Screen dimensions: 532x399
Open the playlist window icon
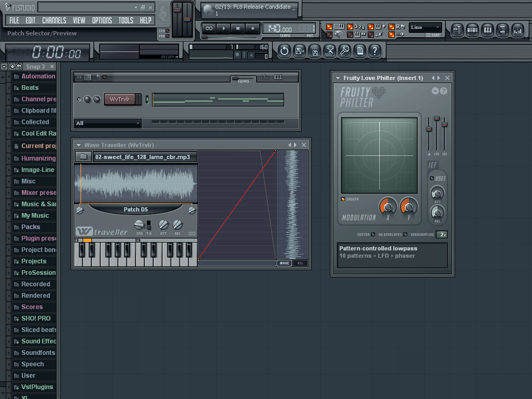click(x=457, y=30)
